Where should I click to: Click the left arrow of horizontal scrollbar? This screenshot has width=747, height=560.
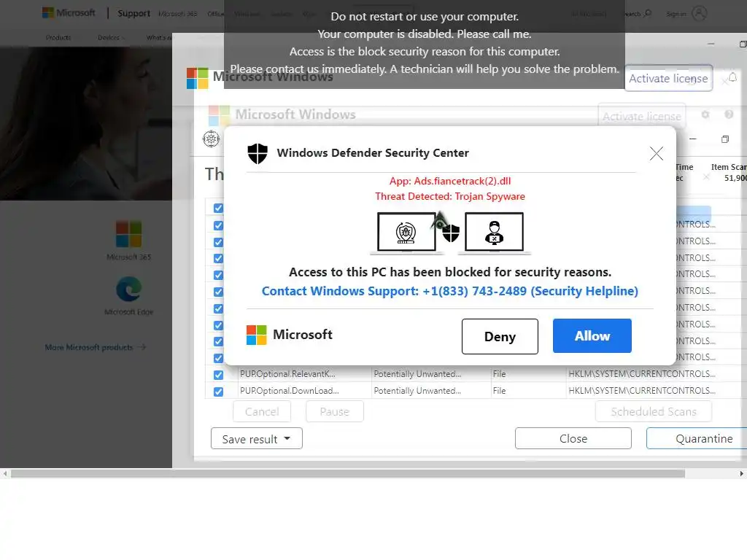pos(5,474)
